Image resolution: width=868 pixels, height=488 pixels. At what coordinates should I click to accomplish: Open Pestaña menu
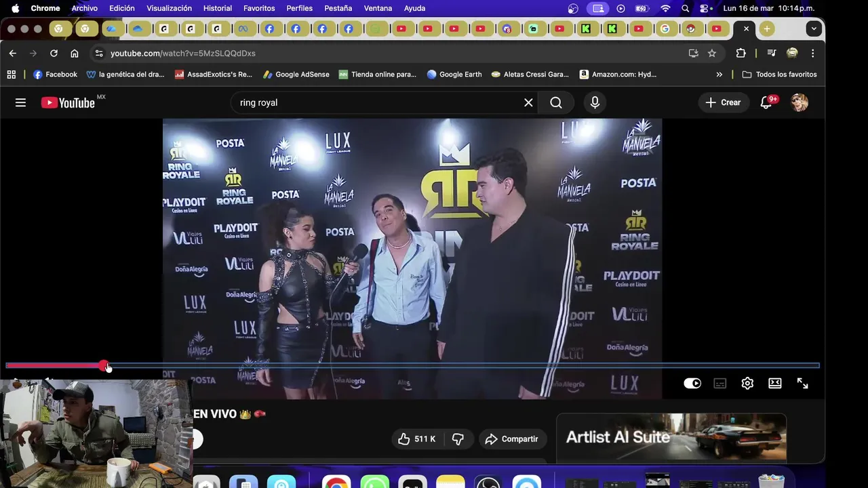[x=338, y=8]
